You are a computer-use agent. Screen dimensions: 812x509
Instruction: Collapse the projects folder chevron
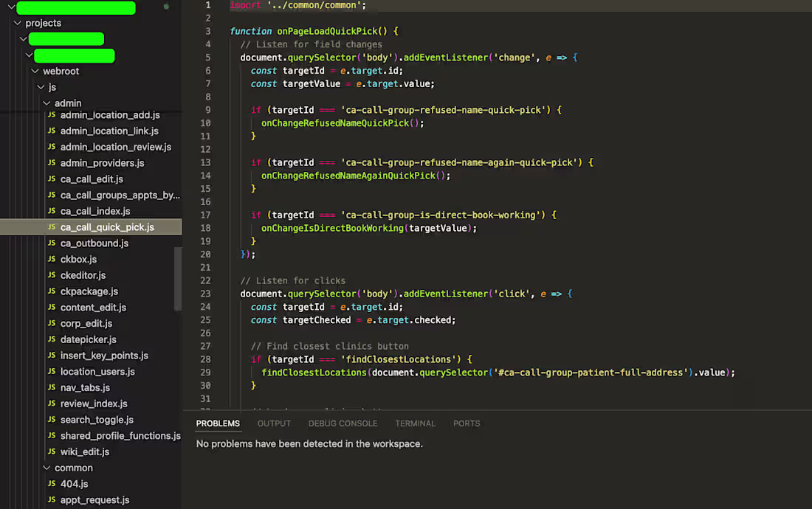(18, 23)
